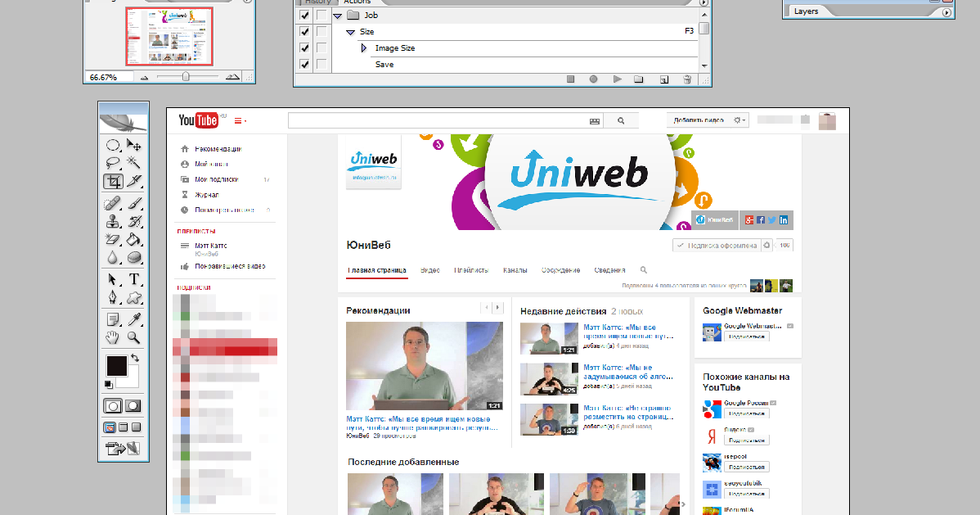
Task: Select the Brush tool
Action: point(134,203)
